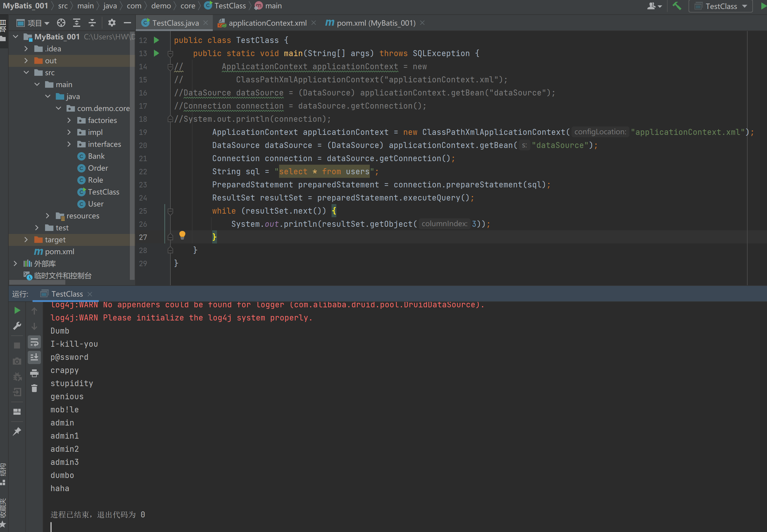Toggle scroll to end of console
767x532 pixels.
point(34,357)
